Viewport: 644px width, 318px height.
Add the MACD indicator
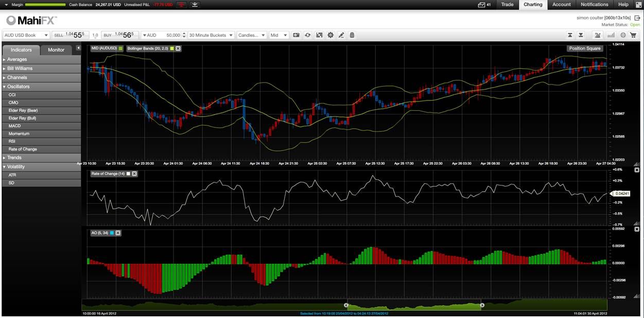point(41,126)
